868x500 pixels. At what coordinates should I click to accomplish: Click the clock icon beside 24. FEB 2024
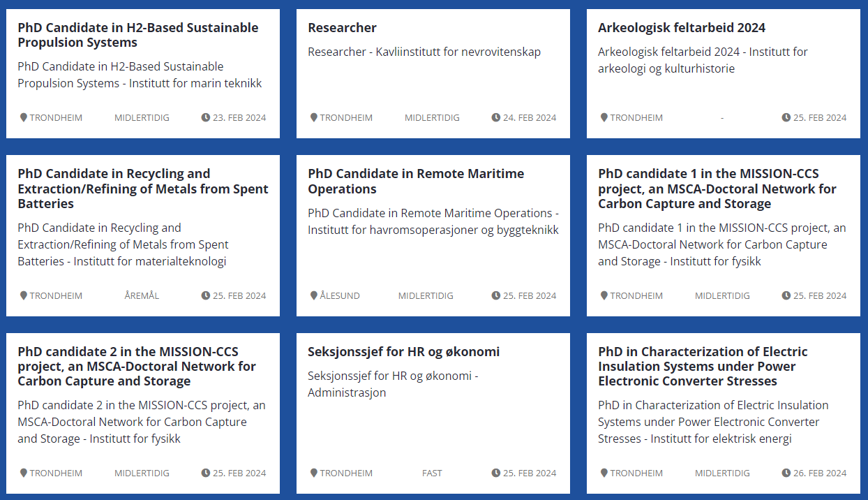click(496, 117)
